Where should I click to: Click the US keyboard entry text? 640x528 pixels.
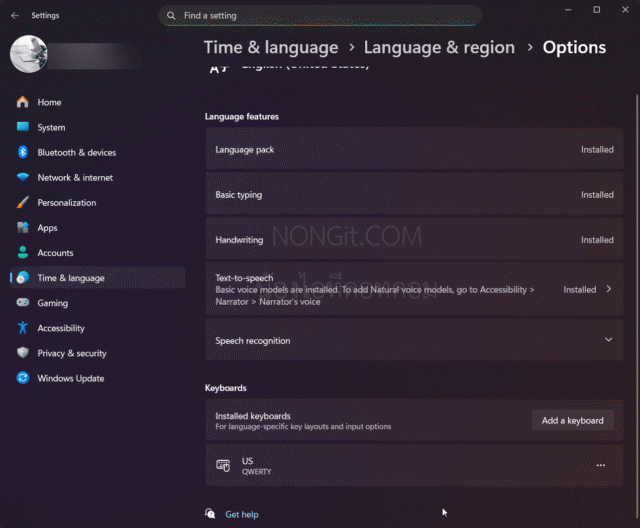tap(256, 466)
